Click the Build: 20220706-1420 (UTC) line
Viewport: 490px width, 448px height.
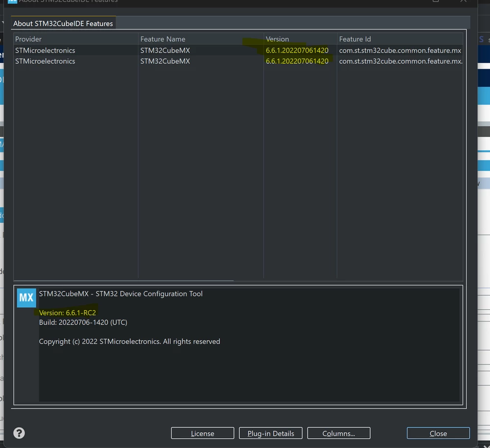click(x=83, y=322)
